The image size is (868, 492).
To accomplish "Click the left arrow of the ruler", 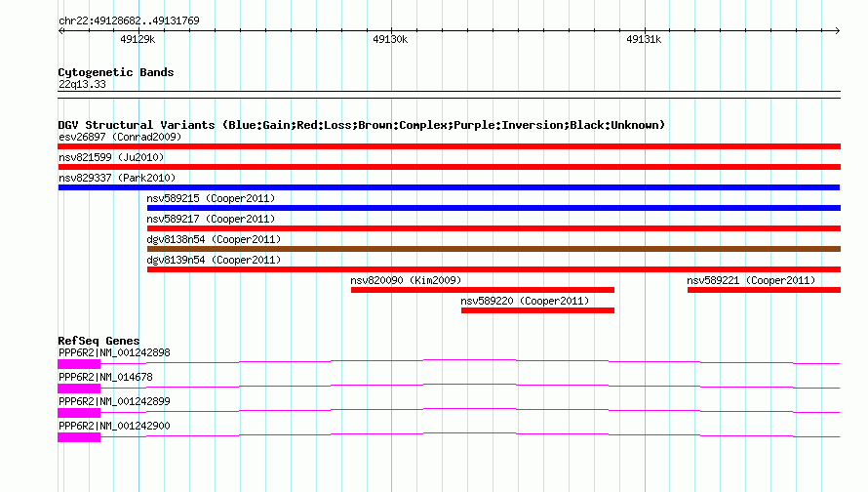I will 60,30.
